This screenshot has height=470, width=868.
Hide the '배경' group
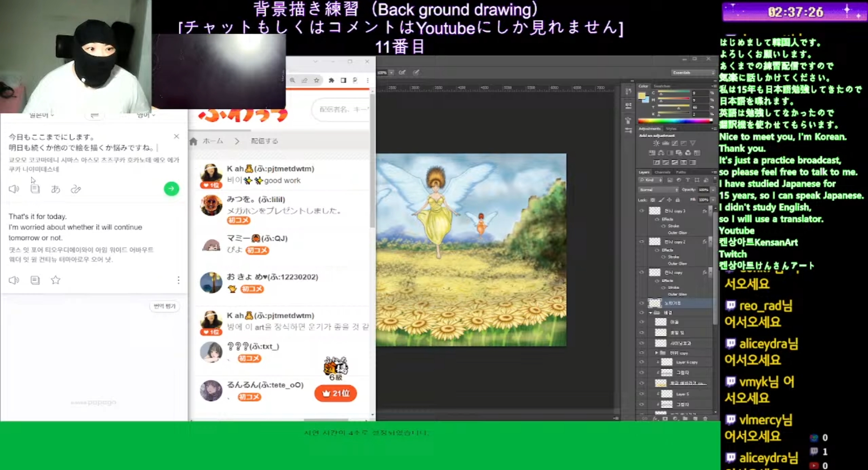642,312
